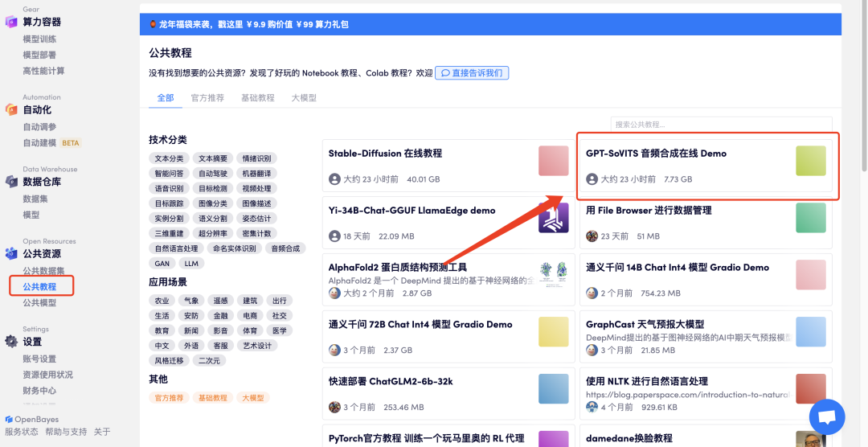Screen dimensions: 868x447
Task: Click author avatar on AlphaFold2 card
Action: click(x=334, y=293)
